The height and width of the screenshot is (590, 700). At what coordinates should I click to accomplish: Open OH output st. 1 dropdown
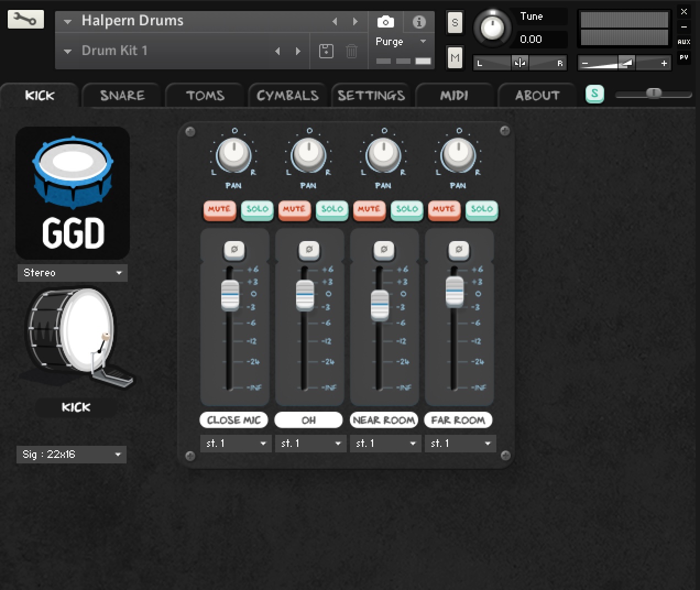tap(310, 444)
